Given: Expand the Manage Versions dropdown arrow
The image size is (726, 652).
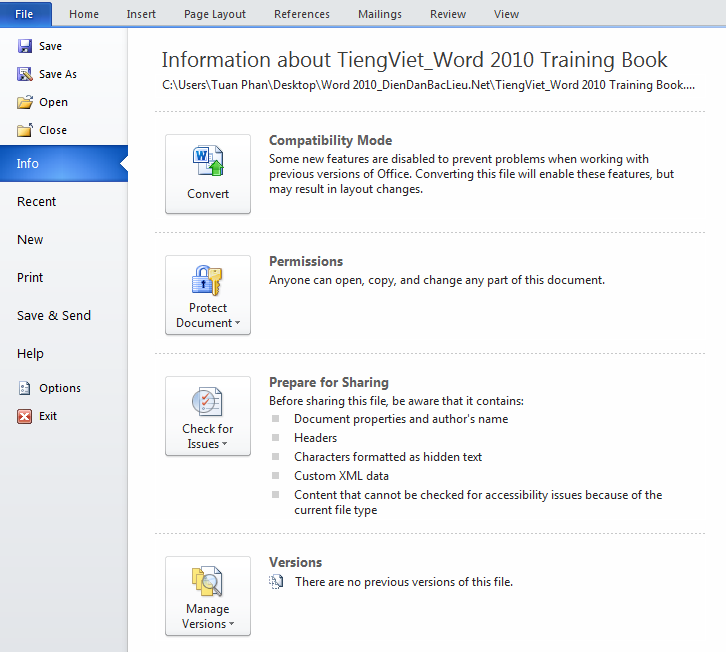Looking at the screenshot, I should 232,624.
